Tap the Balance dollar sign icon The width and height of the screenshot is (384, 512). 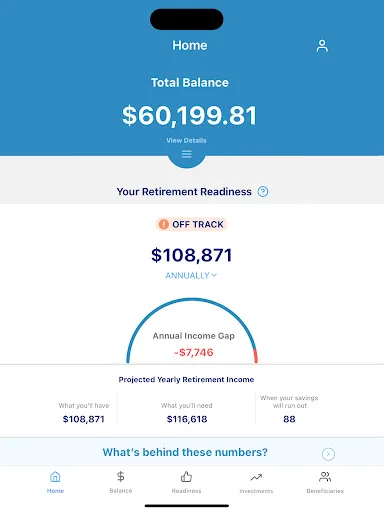(x=121, y=476)
